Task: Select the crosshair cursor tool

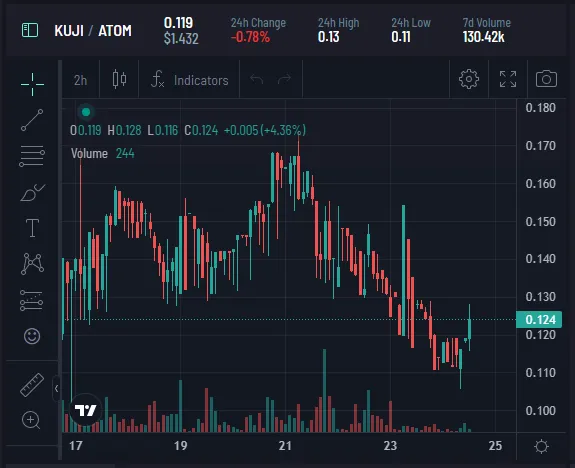Action: tap(32, 84)
